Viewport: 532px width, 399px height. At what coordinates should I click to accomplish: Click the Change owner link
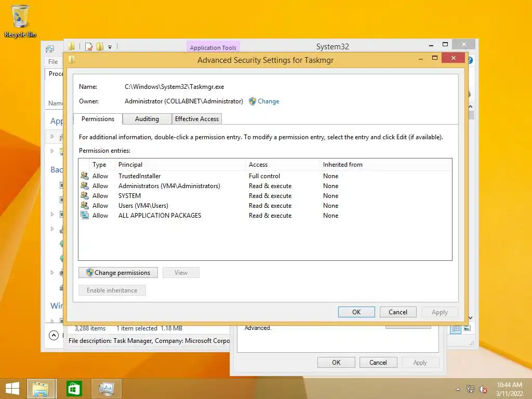[x=269, y=101]
